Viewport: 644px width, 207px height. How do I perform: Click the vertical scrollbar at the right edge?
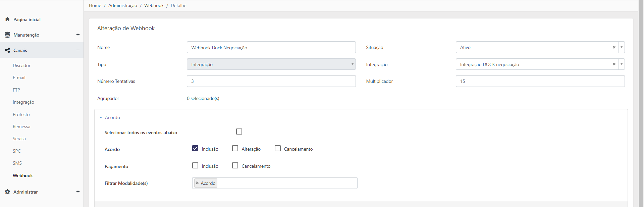pos(641,103)
